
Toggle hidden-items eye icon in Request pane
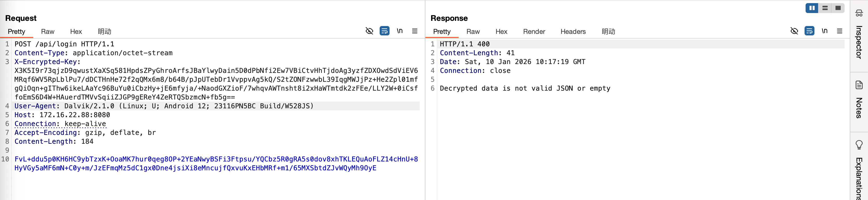click(369, 31)
